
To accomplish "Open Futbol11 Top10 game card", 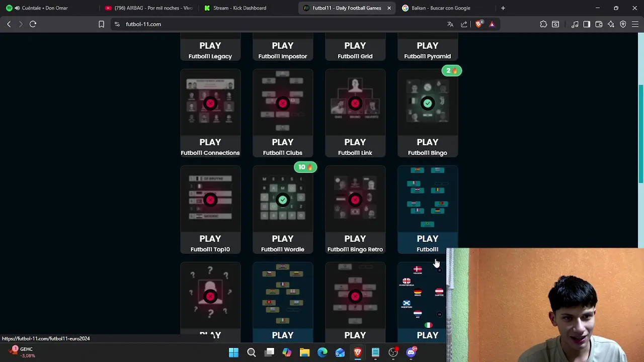I will point(210,210).
